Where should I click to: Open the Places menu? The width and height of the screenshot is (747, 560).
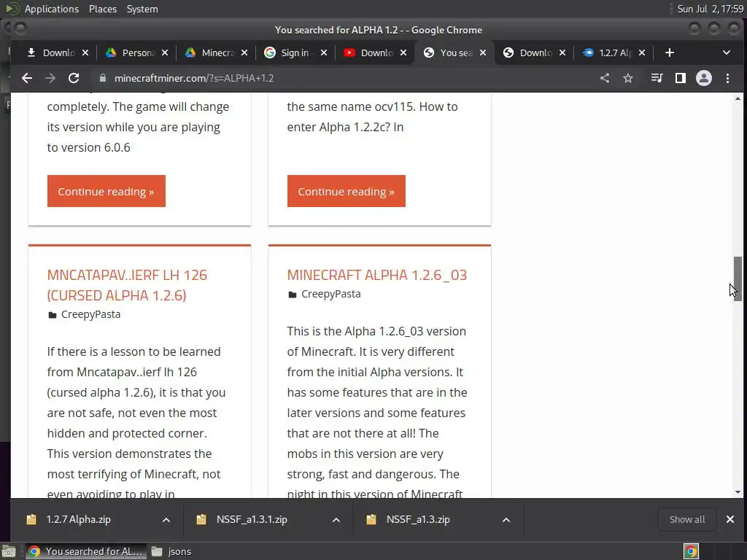102,9
